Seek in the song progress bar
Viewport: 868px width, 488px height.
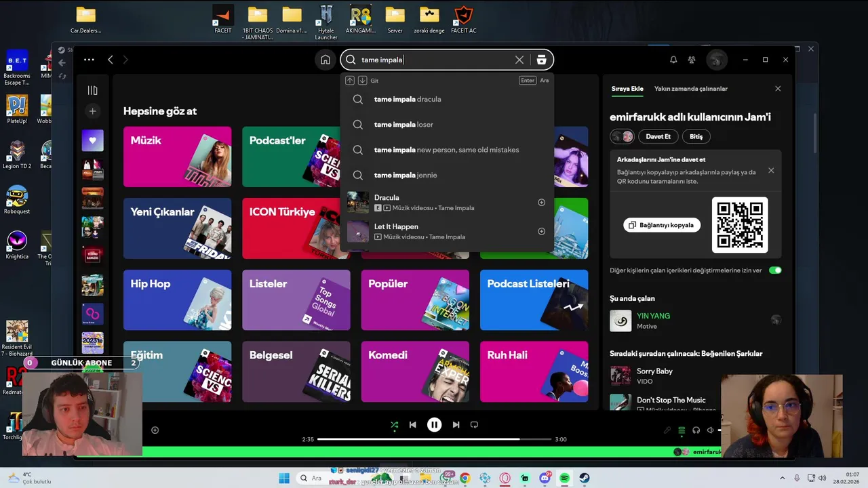pyautogui.click(x=434, y=439)
